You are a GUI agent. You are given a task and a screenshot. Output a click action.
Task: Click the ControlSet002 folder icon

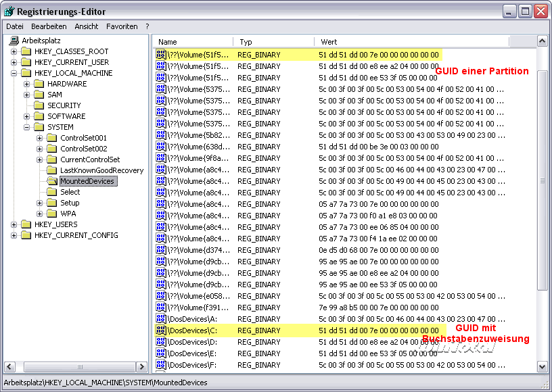(x=52, y=149)
